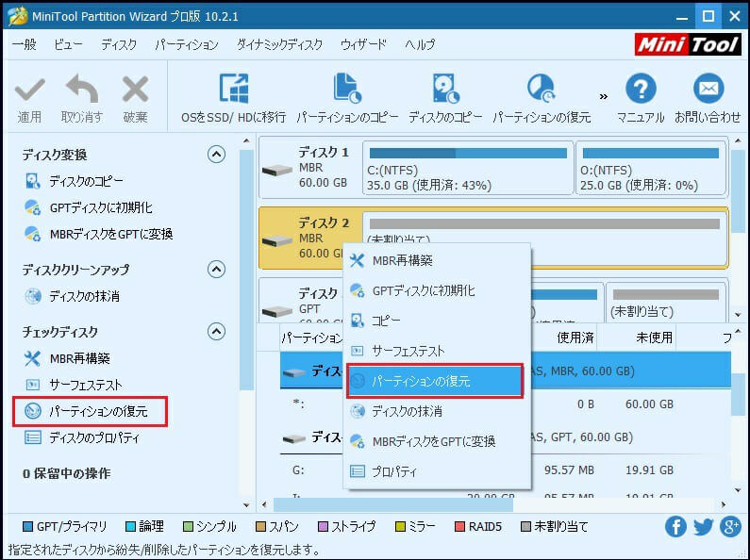
Task: Select パーティションの復元 in context menu
Action: click(435, 381)
